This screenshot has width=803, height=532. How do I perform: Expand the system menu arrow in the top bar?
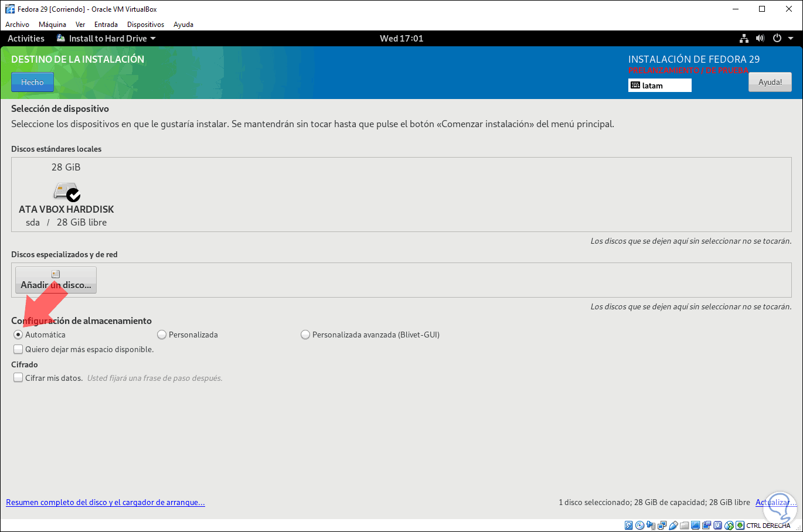coord(791,39)
